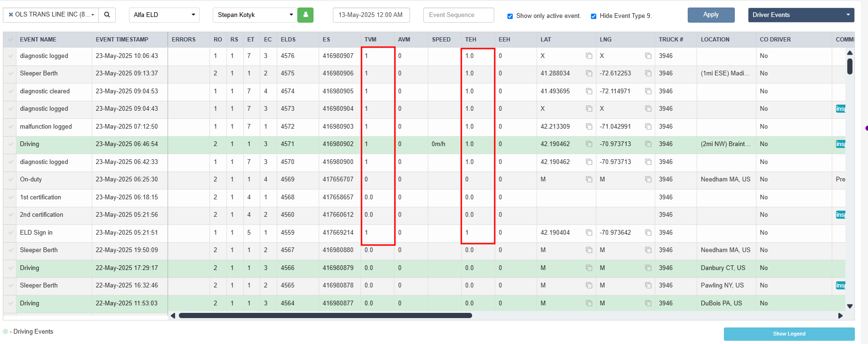
Task: Click the ERRORS column header
Action: click(x=184, y=40)
